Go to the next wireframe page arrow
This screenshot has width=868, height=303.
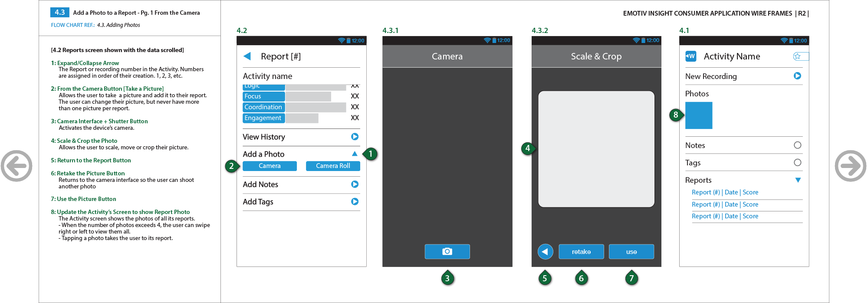click(851, 166)
